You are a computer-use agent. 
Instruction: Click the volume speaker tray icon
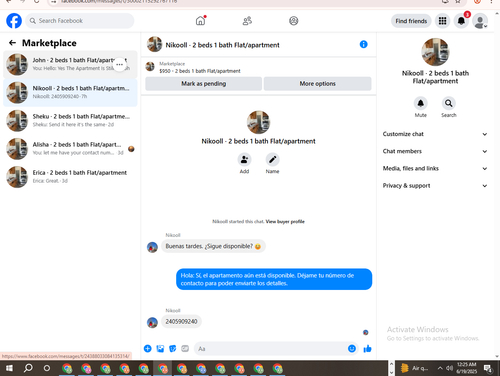[449, 368]
